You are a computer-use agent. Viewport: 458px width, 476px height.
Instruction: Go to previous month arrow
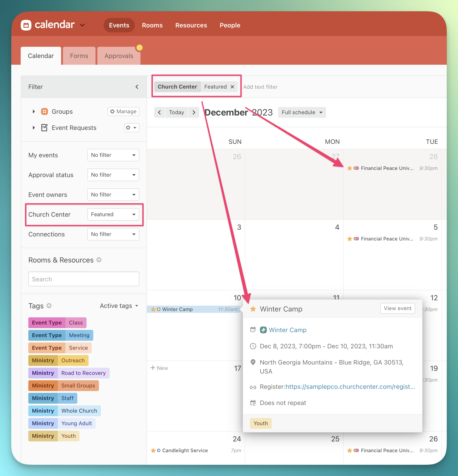[160, 112]
